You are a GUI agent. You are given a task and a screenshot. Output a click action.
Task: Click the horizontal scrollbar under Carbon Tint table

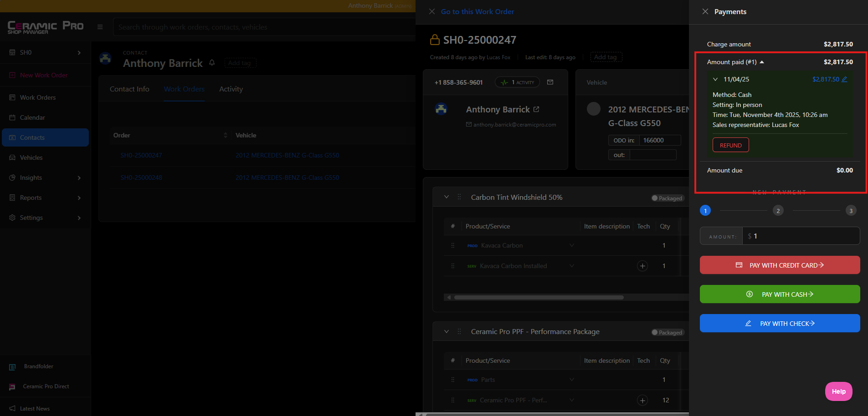tap(539, 297)
